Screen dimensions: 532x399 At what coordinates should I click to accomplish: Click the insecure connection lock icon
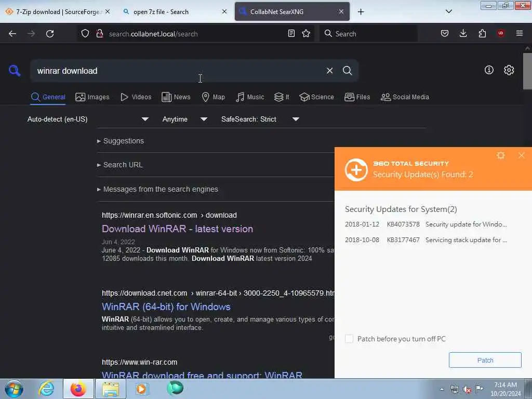tap(99, 33)
